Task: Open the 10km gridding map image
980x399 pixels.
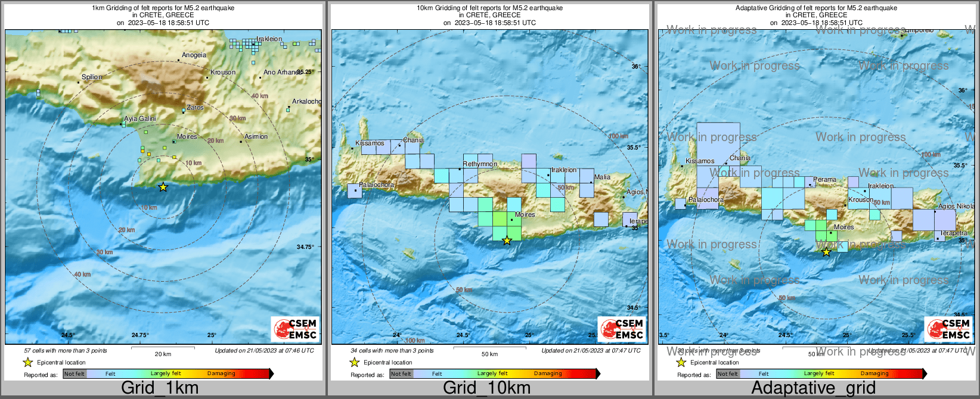Action: 489,187
